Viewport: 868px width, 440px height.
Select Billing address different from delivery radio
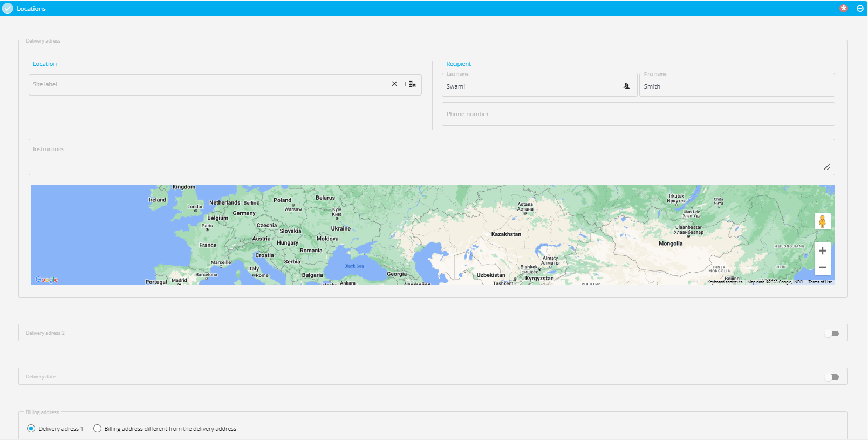tap(97, 429)
